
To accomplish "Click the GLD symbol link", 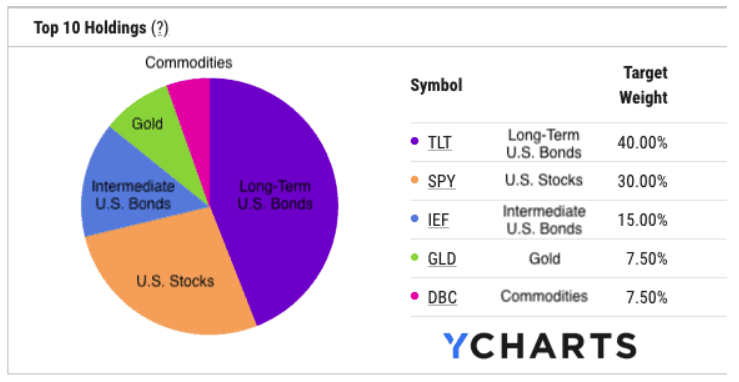I will (442, 258).
